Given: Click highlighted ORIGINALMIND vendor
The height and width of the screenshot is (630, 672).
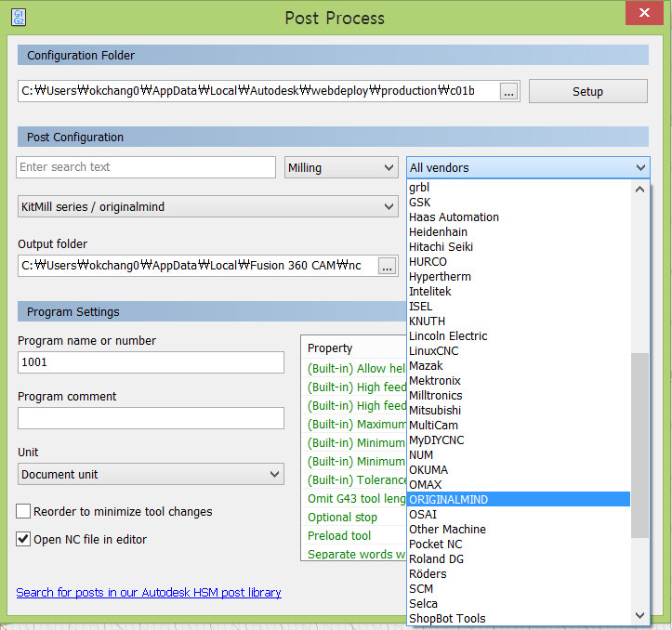Looking at the screenshot, I should [519, 499].
